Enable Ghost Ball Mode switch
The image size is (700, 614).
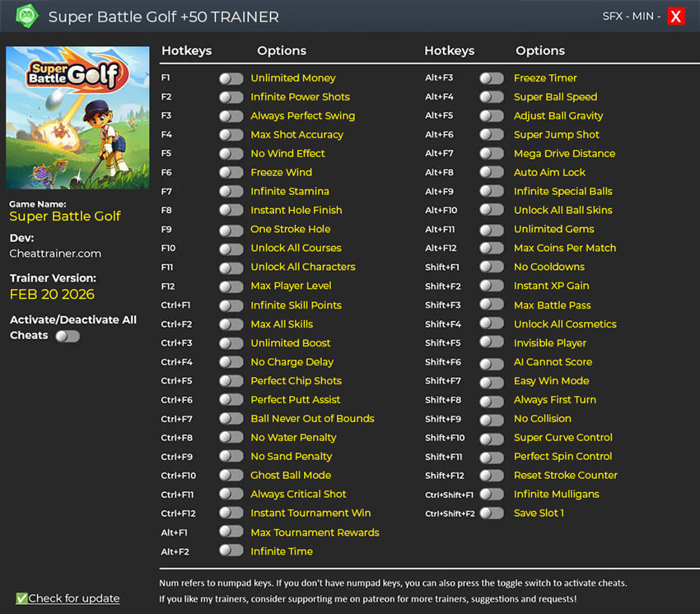pos(231,476)
